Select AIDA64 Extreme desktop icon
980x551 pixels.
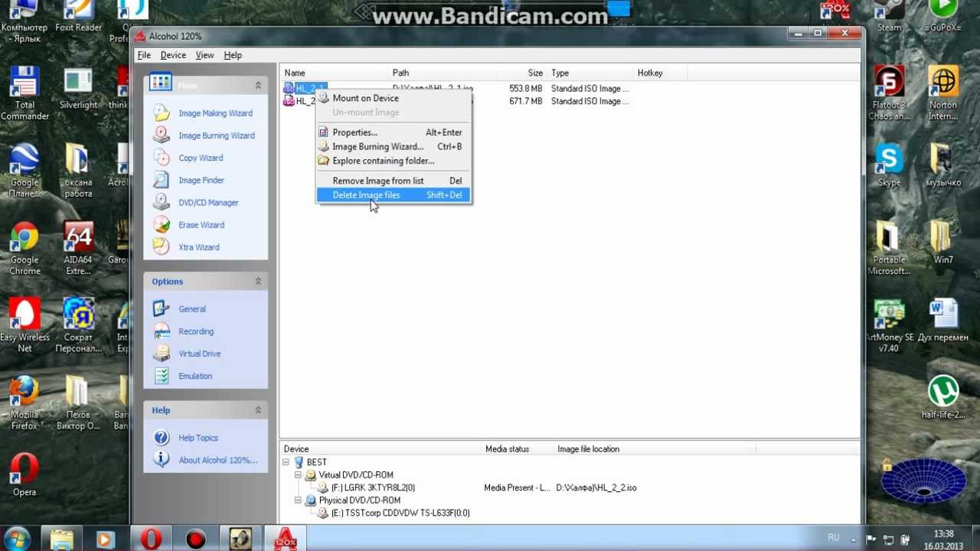coord(78,249)
